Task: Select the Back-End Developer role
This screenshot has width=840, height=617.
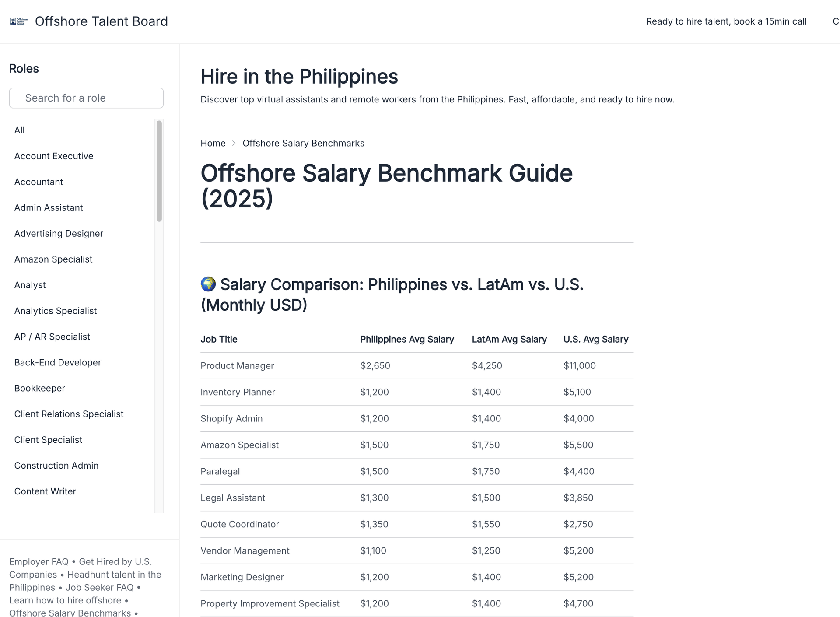Action: 58,363
